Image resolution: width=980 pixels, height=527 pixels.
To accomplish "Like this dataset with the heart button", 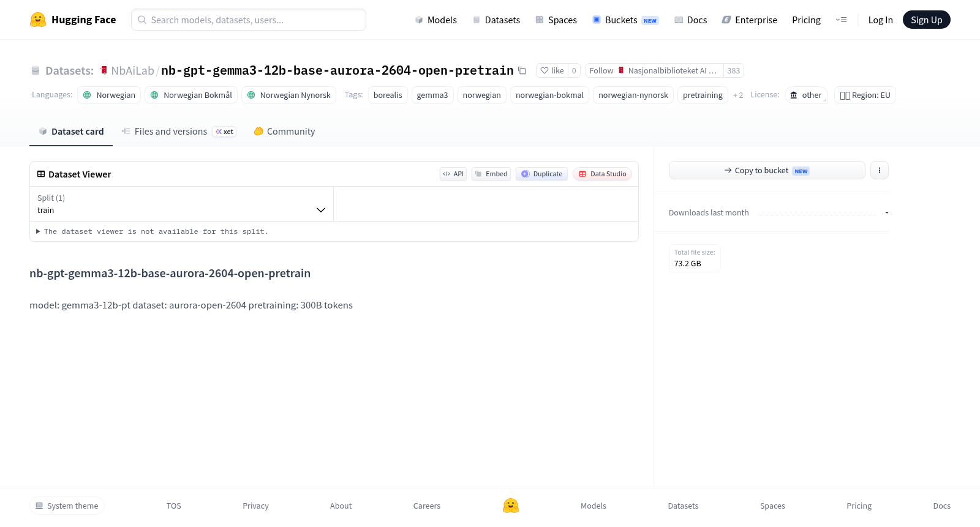I will pyautogui.click(x=552, y=70).
